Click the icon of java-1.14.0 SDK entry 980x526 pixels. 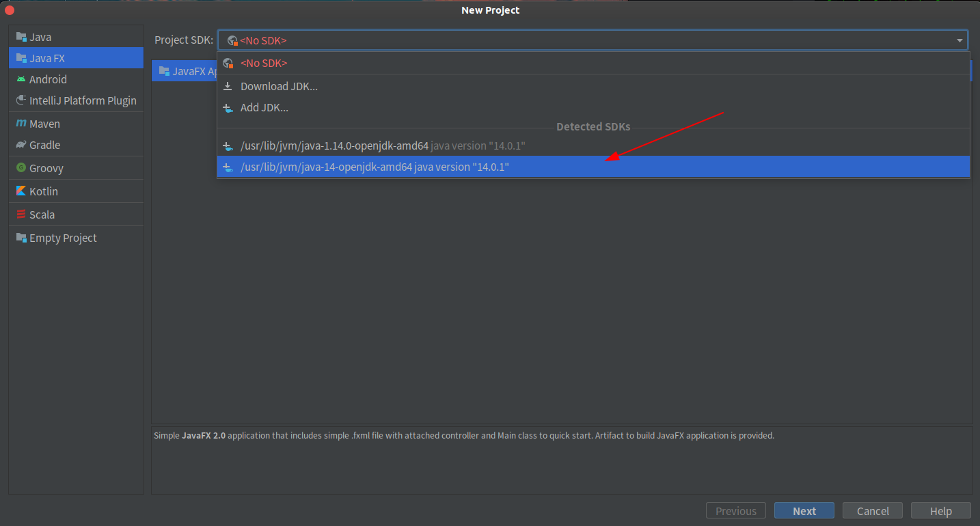tap(228, 146)
